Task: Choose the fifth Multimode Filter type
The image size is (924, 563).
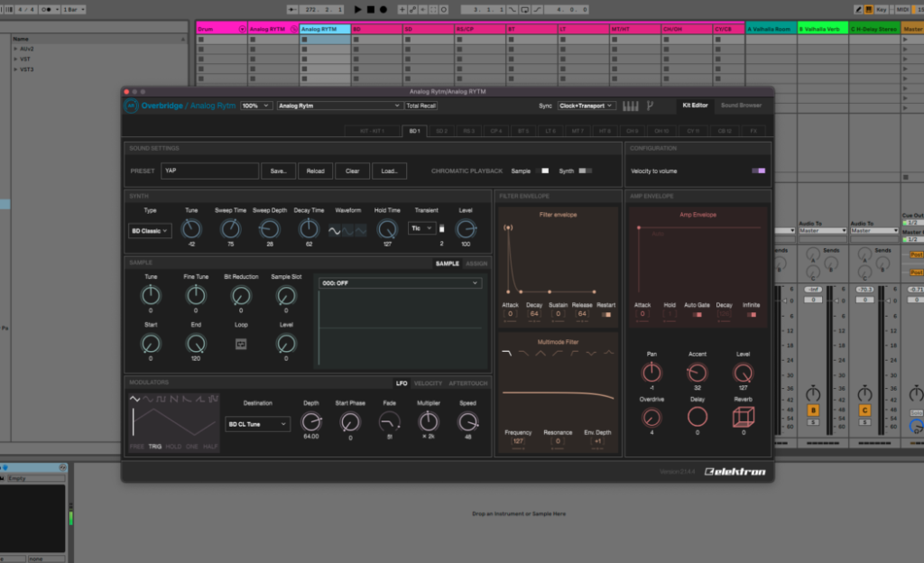Action: point(575,354)
